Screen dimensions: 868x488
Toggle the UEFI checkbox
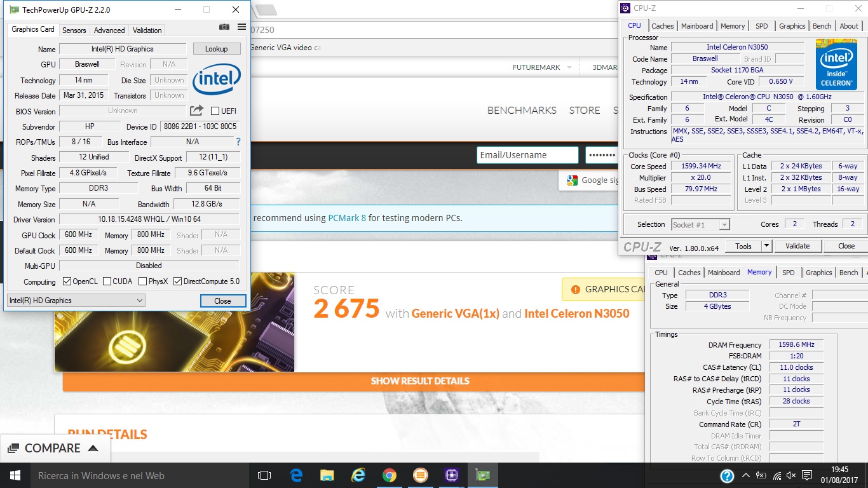click(x=215, y=111)
